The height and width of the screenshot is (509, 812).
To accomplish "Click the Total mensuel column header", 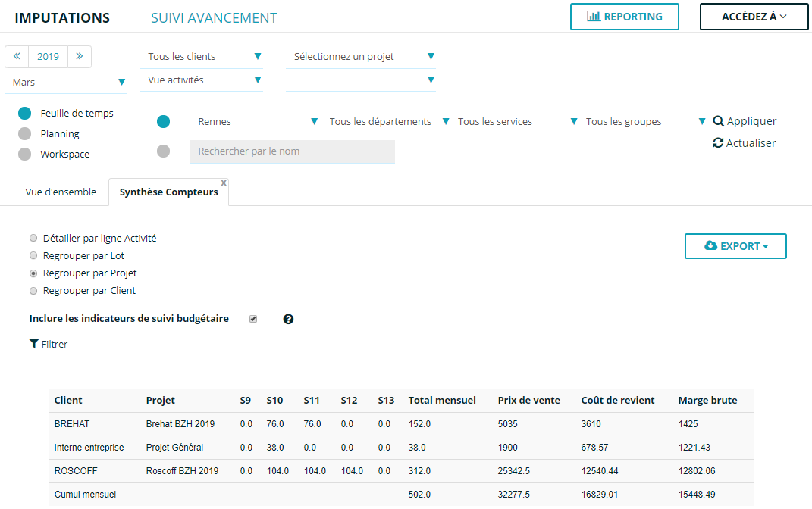I will point(442,401).
